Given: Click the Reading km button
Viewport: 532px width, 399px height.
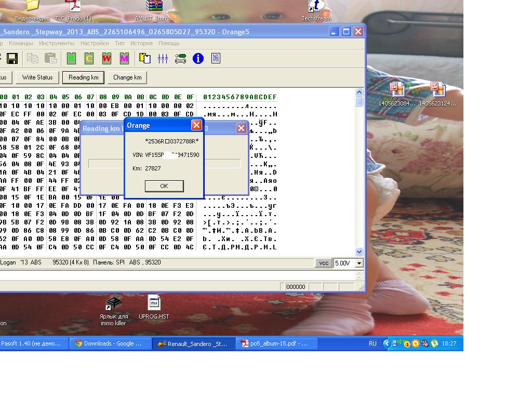Looking at the screenshot, I should coord(84,77).
